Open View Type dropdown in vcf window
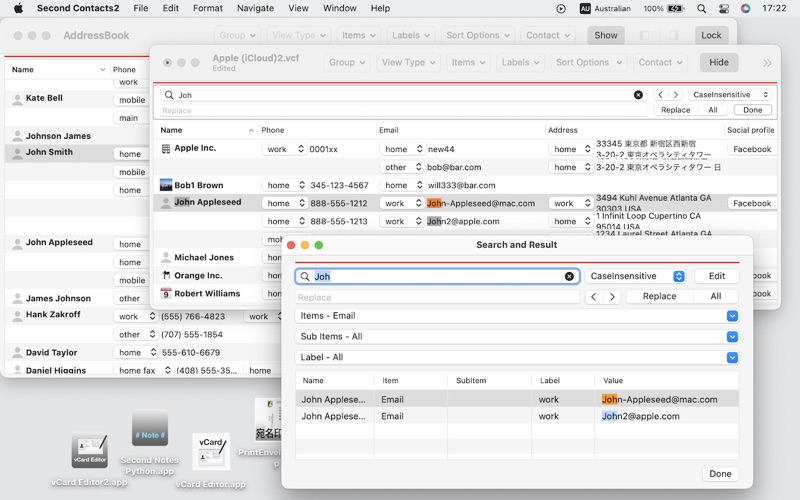This screenshot has width=800, height=500. (408, 62)
